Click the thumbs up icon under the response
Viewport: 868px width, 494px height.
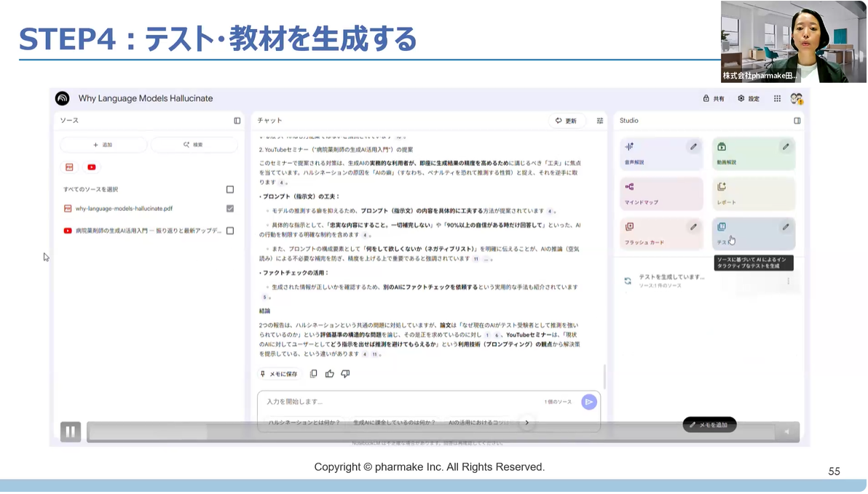point(329,374)
